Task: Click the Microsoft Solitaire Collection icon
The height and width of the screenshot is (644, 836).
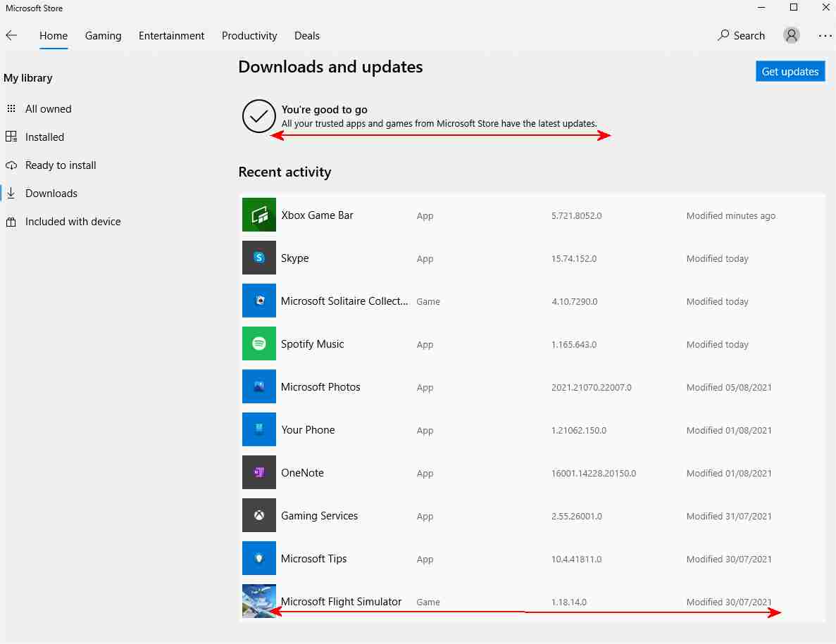Action: click(x=259, y=301)
